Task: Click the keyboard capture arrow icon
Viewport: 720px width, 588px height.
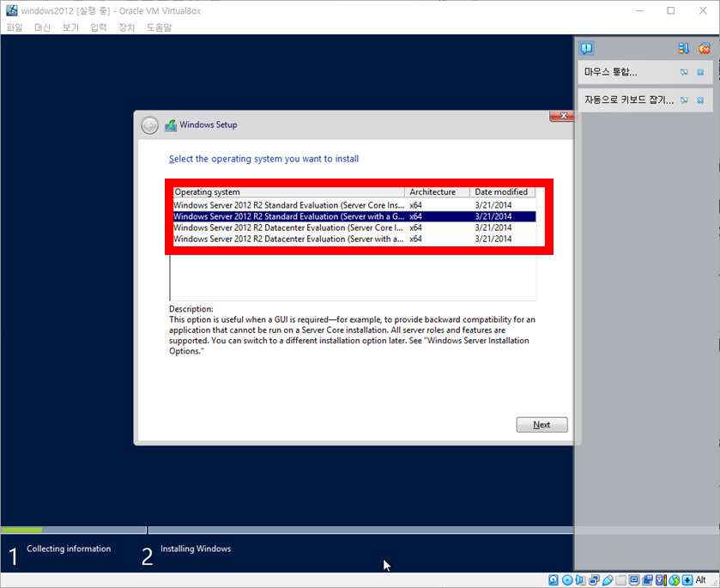Action: coord(687,579)
